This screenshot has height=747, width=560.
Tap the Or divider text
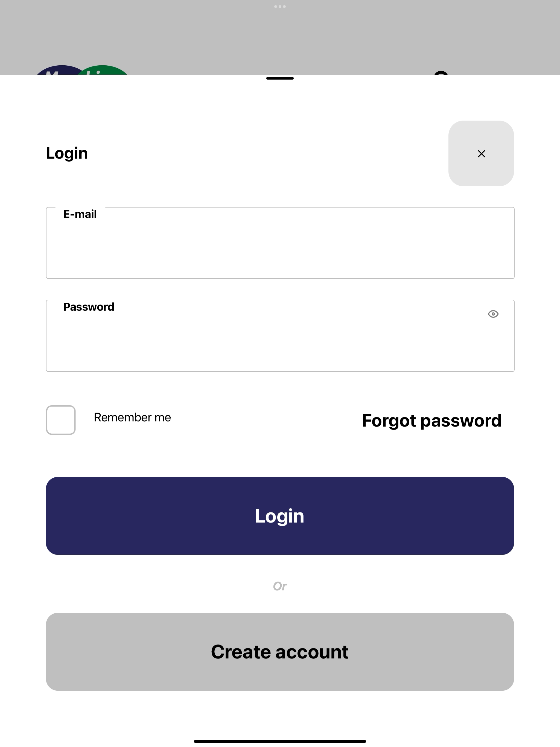[x=280, y=586]
